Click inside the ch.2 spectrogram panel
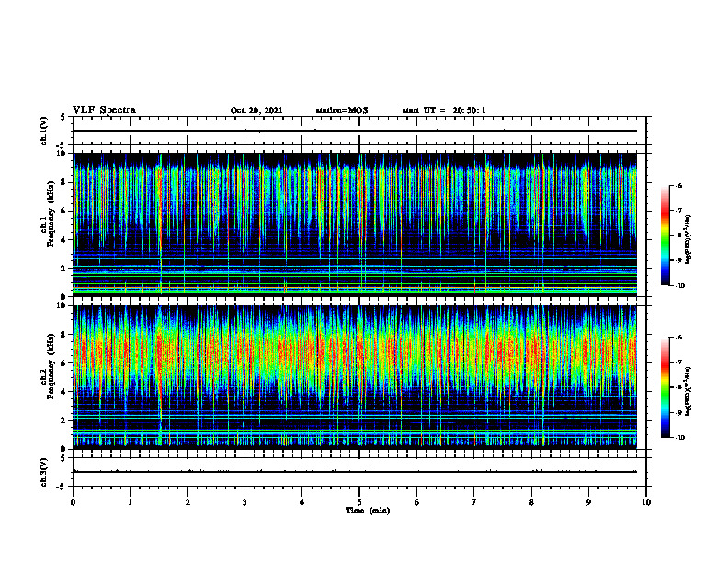Viewport: 728px width, 563px height. tap(355, 377)
